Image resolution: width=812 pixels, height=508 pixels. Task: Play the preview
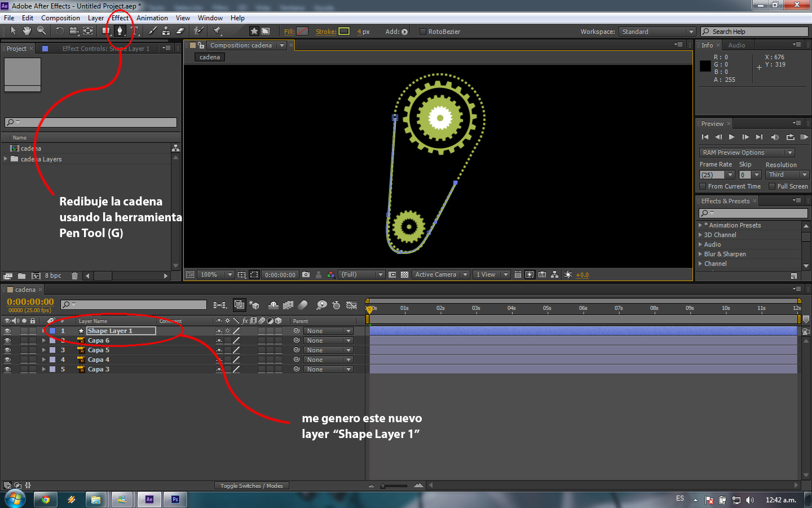pos(732,137)
